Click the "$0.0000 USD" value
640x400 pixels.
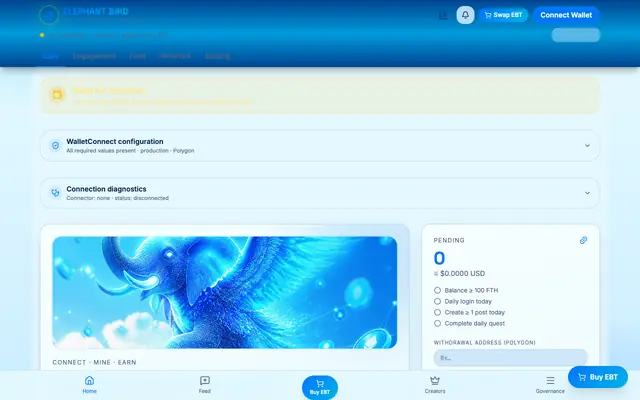462,273
